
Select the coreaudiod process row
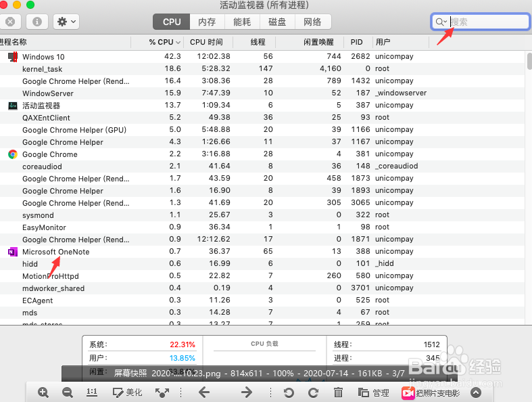(x=262, y=166)
